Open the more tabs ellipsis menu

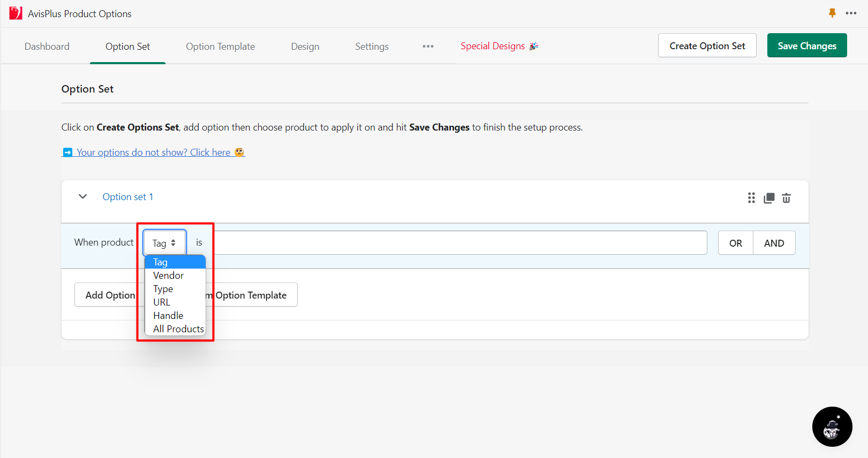428,47
